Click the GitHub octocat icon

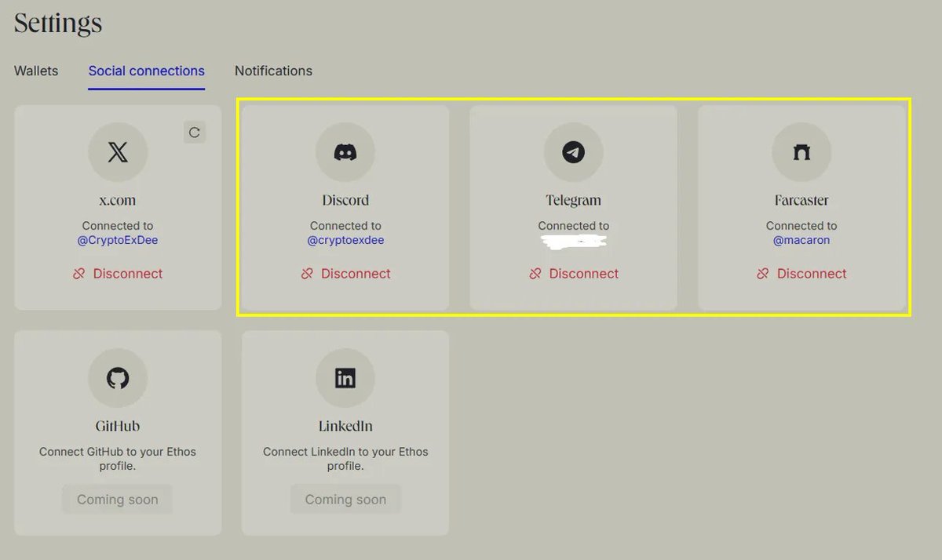[x=118, y=379]
